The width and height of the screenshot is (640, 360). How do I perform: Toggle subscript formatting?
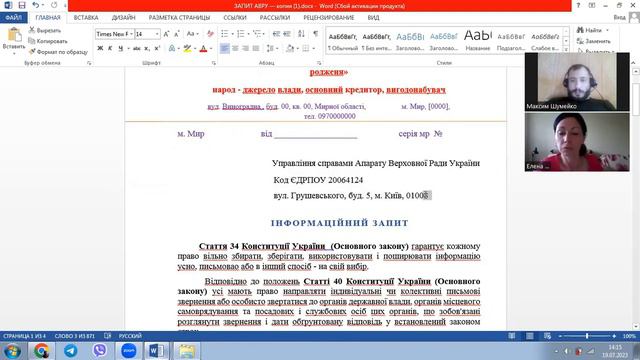[147, 49]
